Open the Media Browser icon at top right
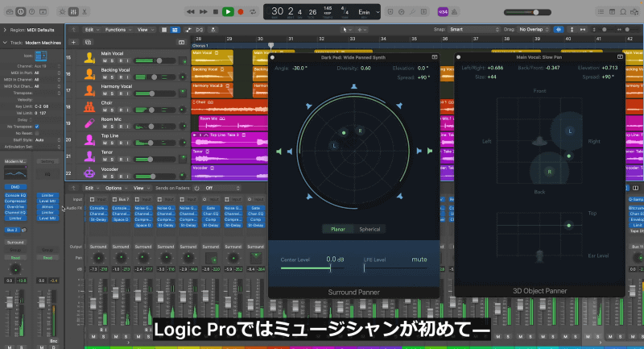Image resolution: width=644 pixels, height=349 pixels. [634, 12]
